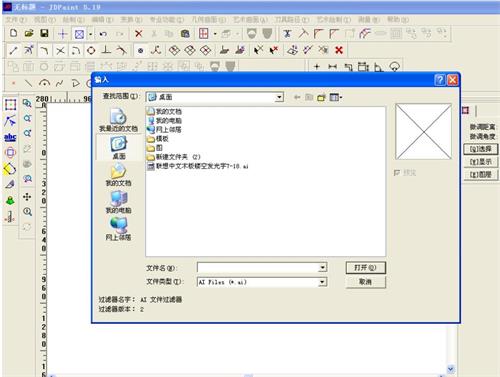Select the 联想中文木板镂空发光字7-10.ai file
This screenshot has width=500, height=377.
(x=198, y=166)
